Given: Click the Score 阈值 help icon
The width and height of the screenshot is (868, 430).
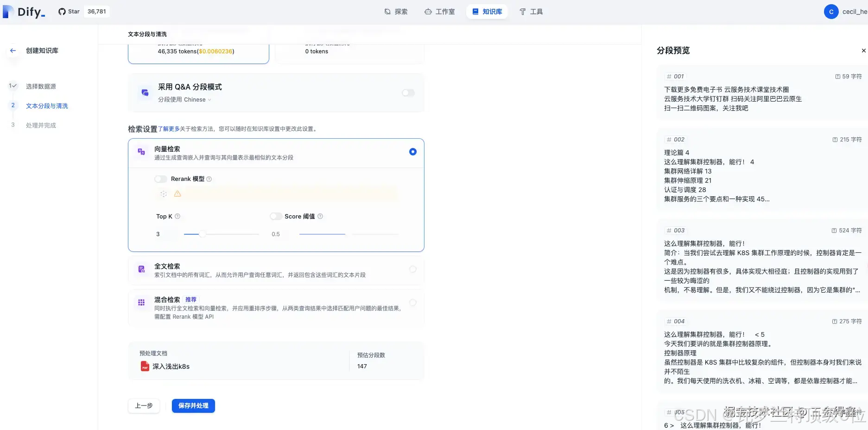Looking at the screenshot, I should point(320,216).
